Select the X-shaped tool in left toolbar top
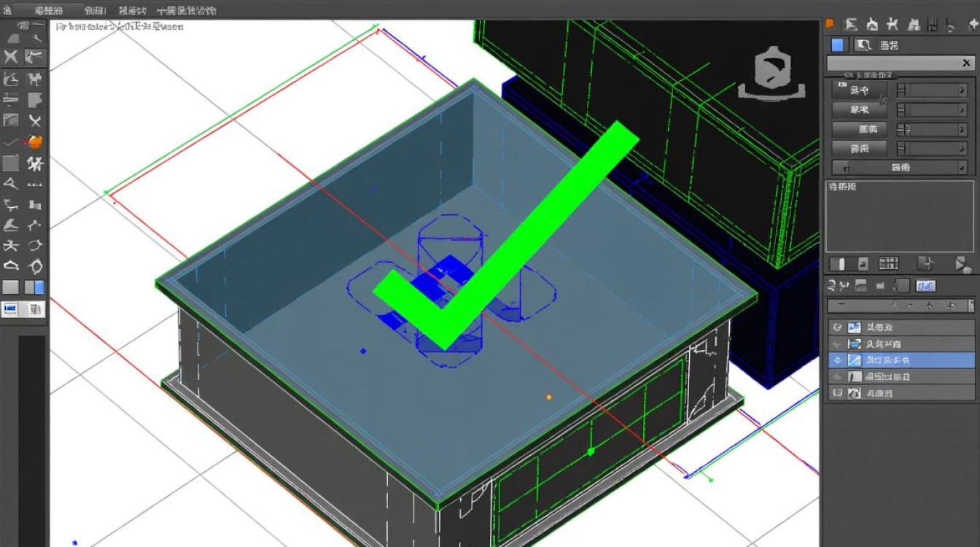 point(11,57)
